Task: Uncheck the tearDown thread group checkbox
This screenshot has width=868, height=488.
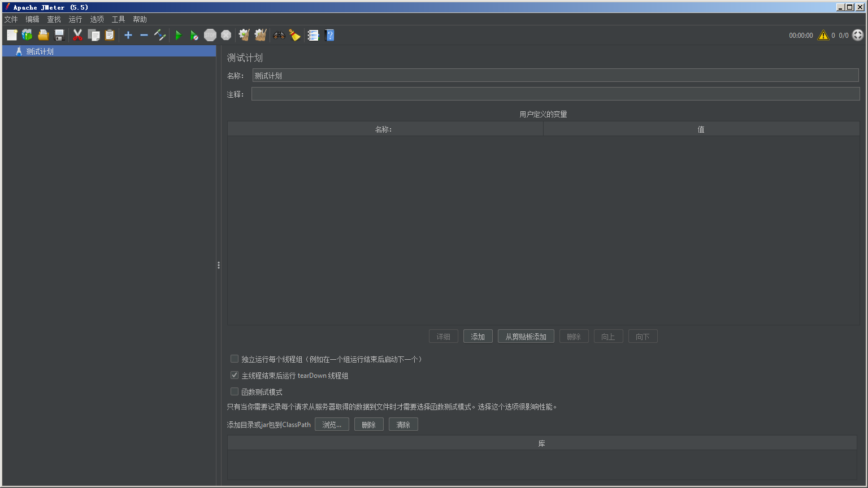Action: pyautogui.click(x=235, y=375)
